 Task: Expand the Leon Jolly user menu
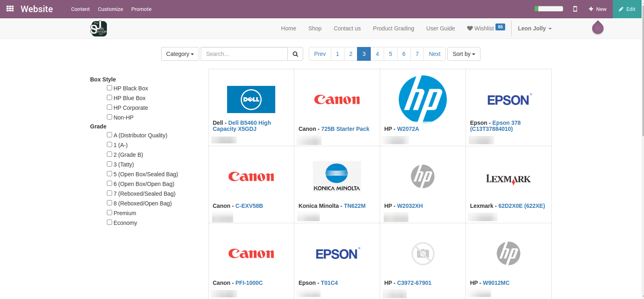coord(534,28)
